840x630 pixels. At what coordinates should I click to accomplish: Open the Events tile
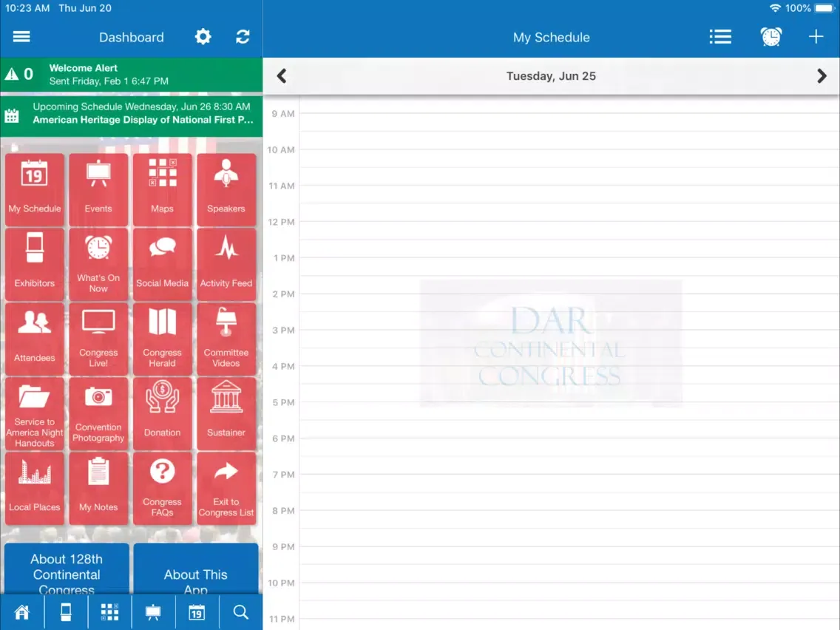click(98, 189)
